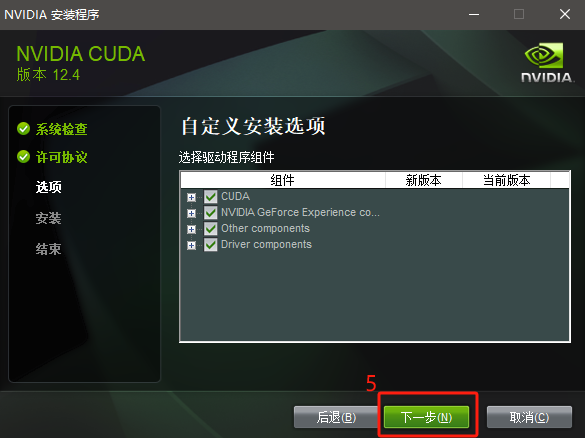This screenshot has width=585, height=438.
Task: Click the 新版本 column header
Action: [x=424, y=180]
